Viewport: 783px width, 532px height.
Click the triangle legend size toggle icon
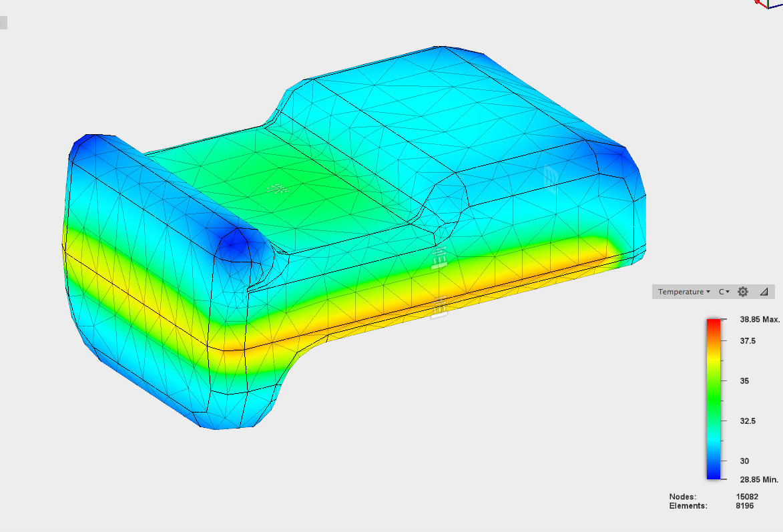[764, 292]
